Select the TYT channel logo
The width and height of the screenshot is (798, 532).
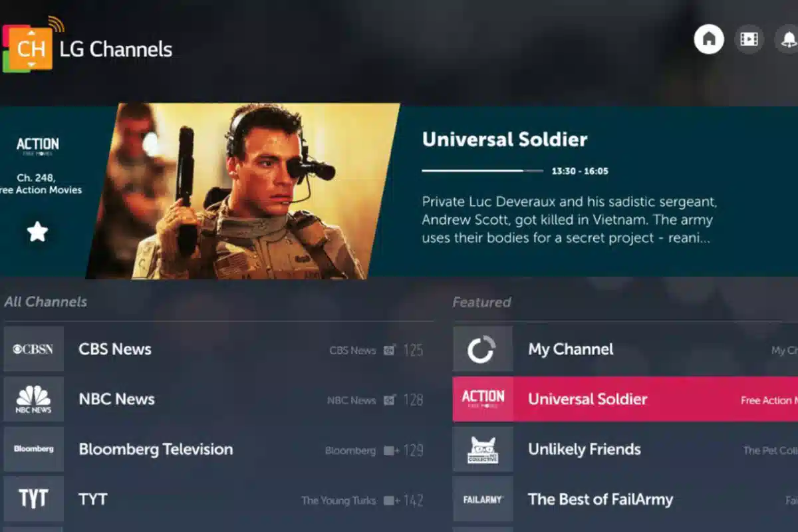[34, 499]
